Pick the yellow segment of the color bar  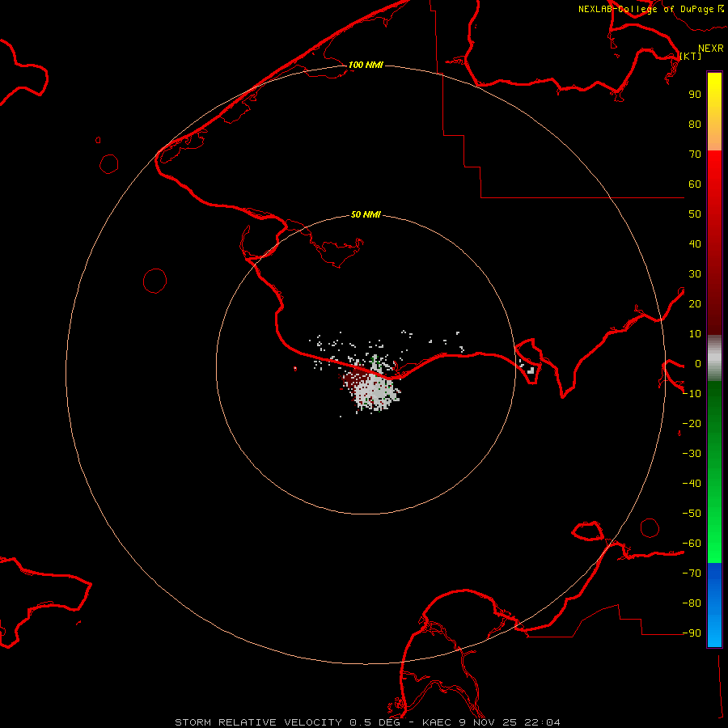point(714,88)
